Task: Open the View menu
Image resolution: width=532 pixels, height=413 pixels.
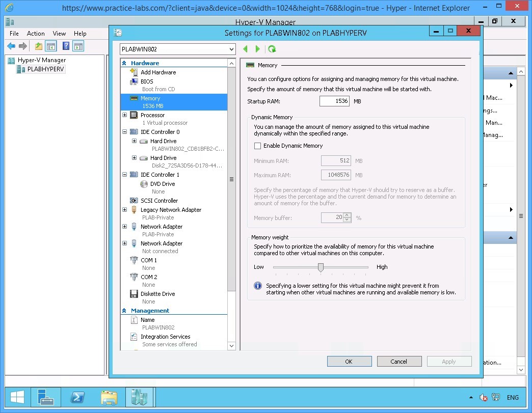Action: point(59,34)
